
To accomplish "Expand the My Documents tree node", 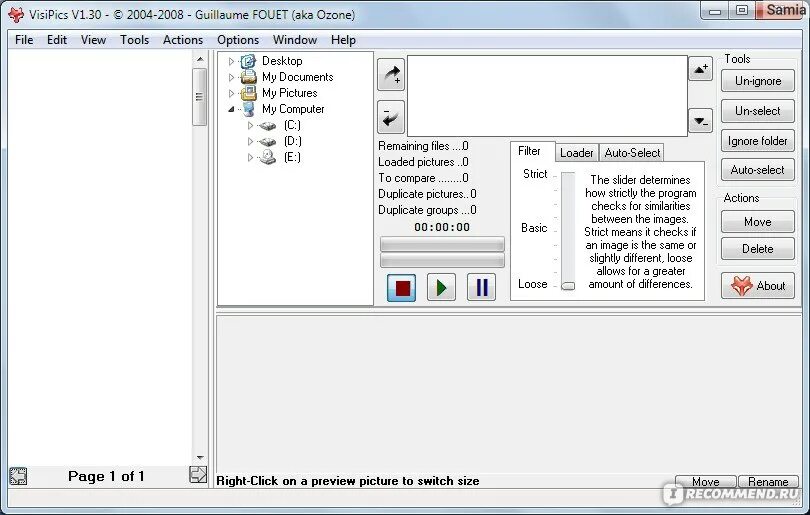I will pyautogui.click(x=231, y=77).
